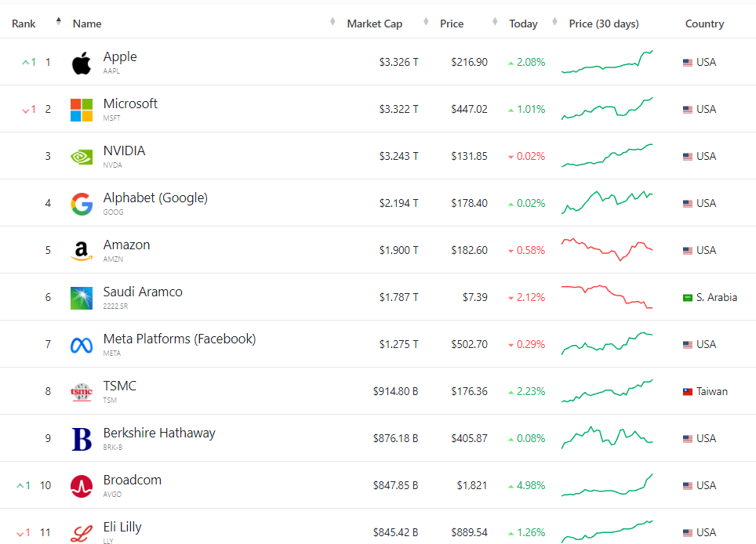Open Alphabet (Google) company page
Screen dimensions: 756x544
155,198
